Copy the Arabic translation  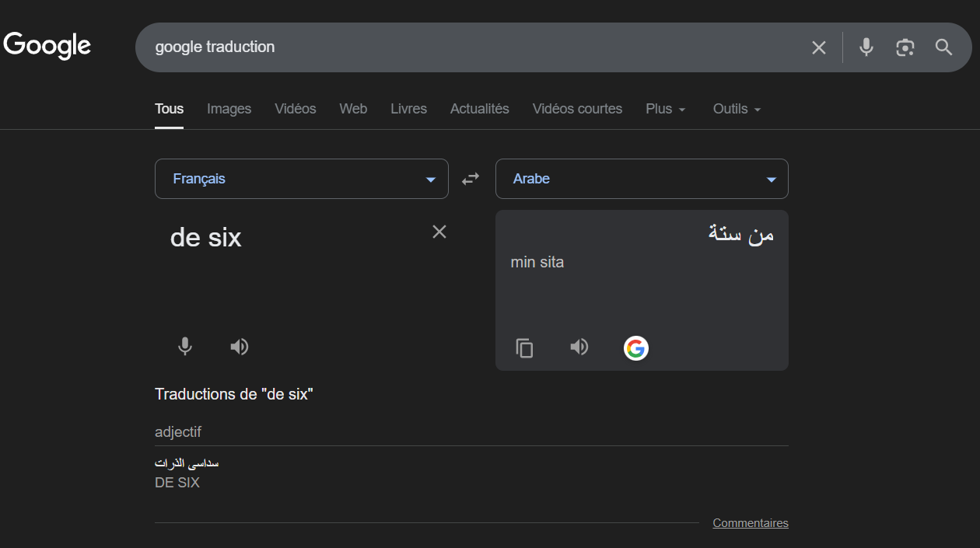(x=525, y=347)
